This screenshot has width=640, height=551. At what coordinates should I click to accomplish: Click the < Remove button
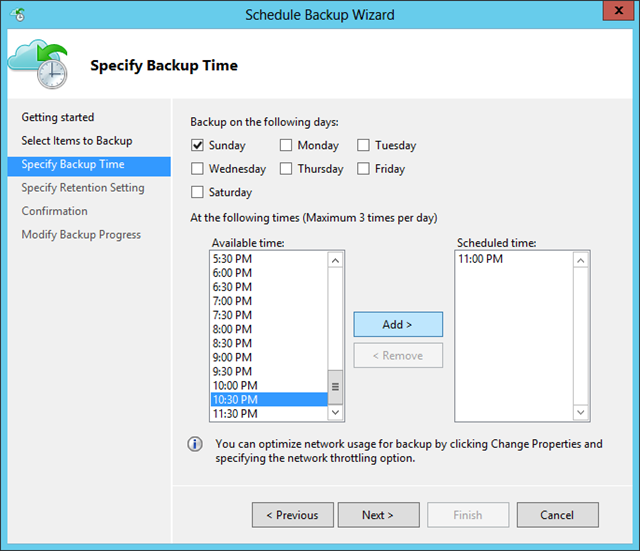(x=398, y=355)
